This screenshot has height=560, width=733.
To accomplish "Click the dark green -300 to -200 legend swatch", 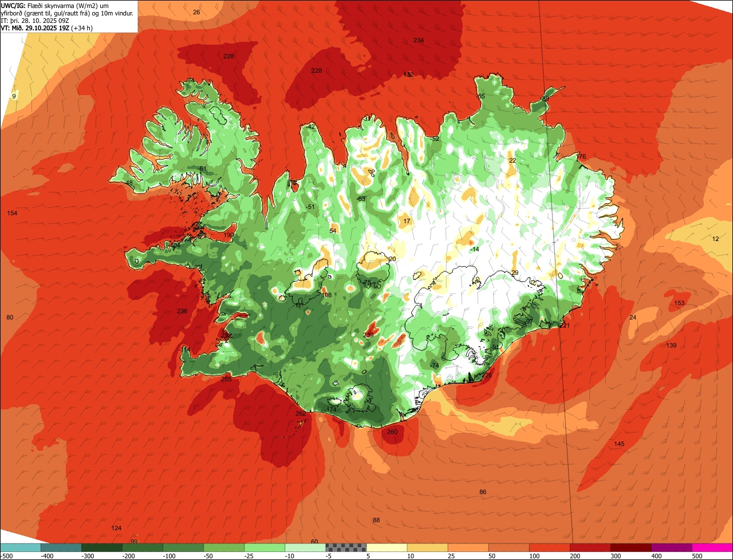I will tap(102, 547).
